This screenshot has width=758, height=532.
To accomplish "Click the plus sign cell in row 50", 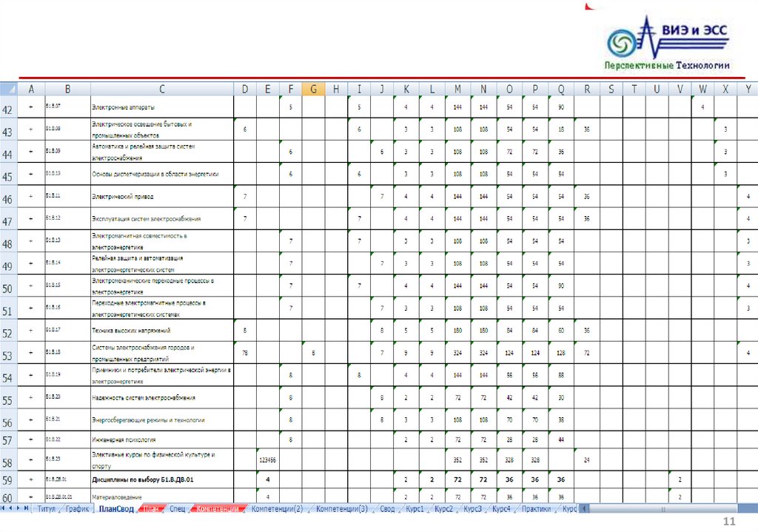I will (x=31, y=286).
